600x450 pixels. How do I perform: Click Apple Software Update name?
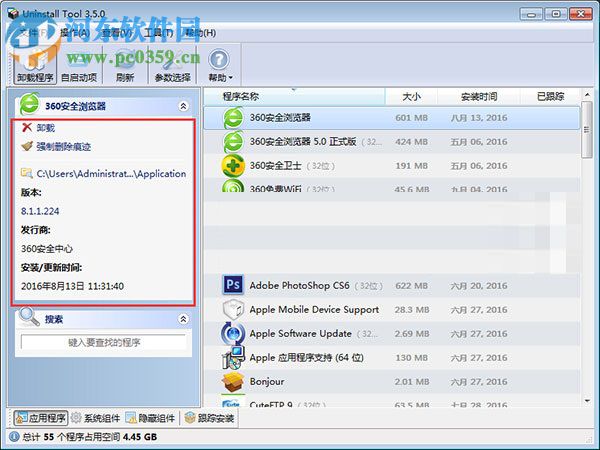[300, 334]
